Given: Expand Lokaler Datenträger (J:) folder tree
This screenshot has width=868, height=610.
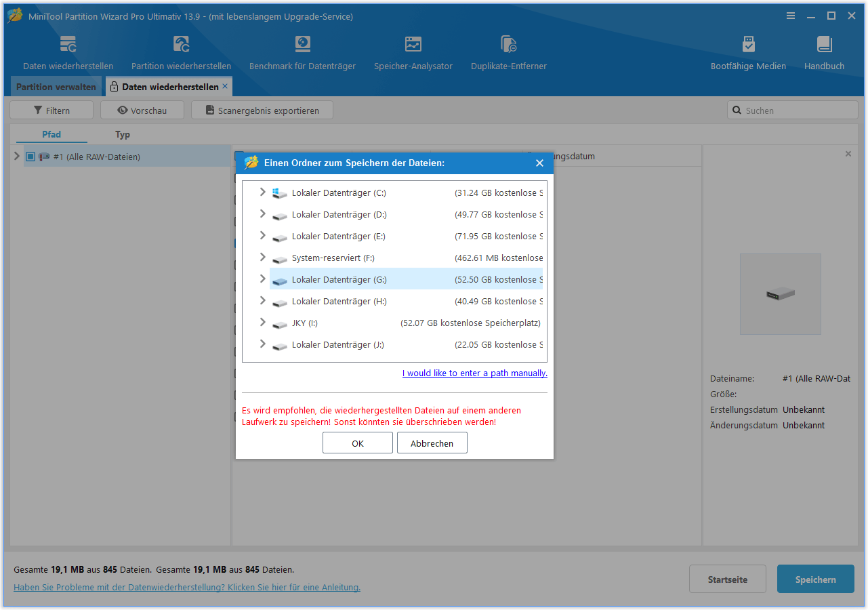Looking at the screenshot, I should click(x=263, y=344).
